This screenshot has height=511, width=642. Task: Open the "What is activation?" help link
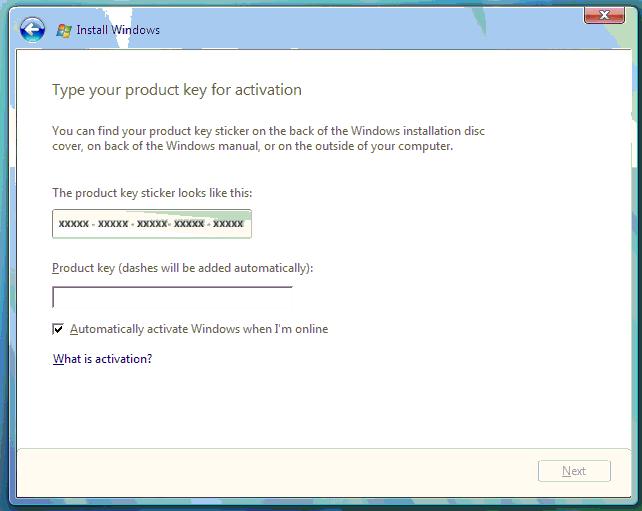[x=102, y=359]
